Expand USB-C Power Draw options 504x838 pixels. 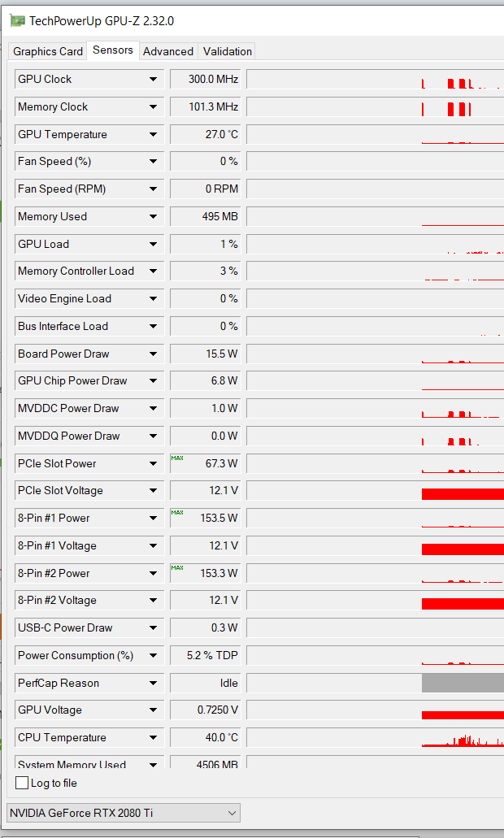[153, 628]
